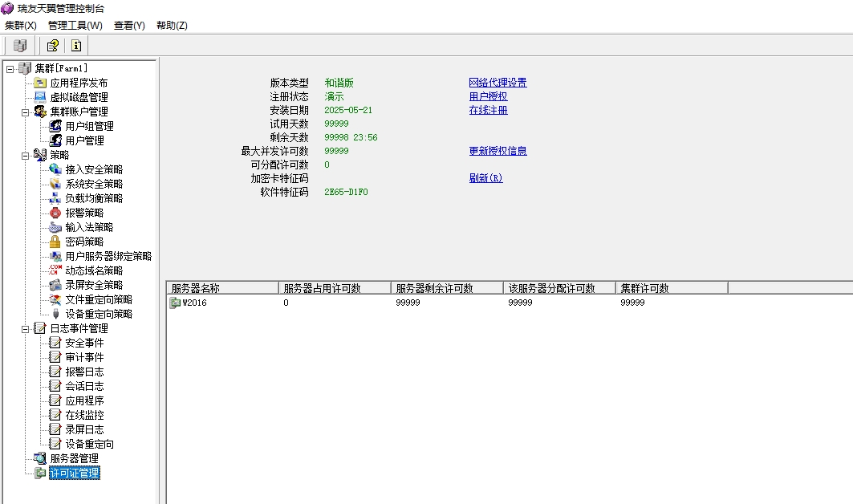Screen dimensions: 853x504
Task: Click the 刷新(R) link
Action: click(485, 178)
